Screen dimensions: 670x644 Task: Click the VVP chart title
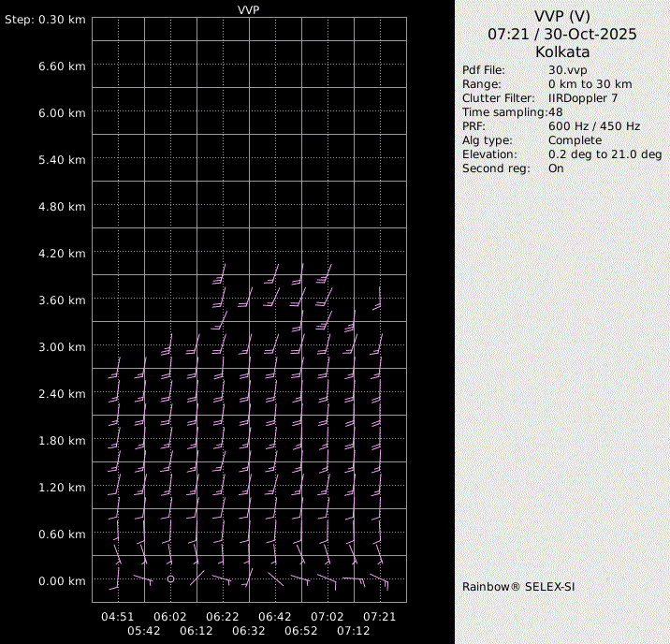click(249, 9)
